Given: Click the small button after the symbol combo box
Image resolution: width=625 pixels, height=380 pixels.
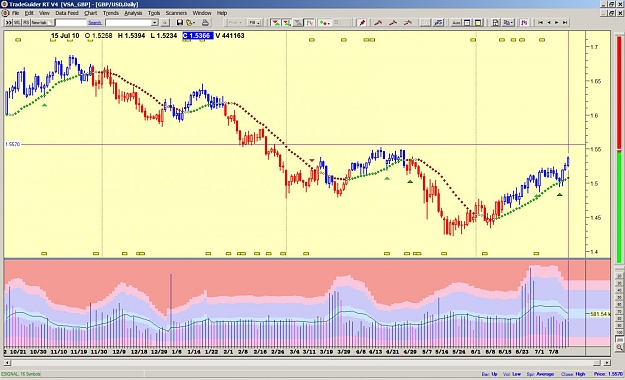Looking at the screenshot, I should pyautogui.click(x=165, y=23).
